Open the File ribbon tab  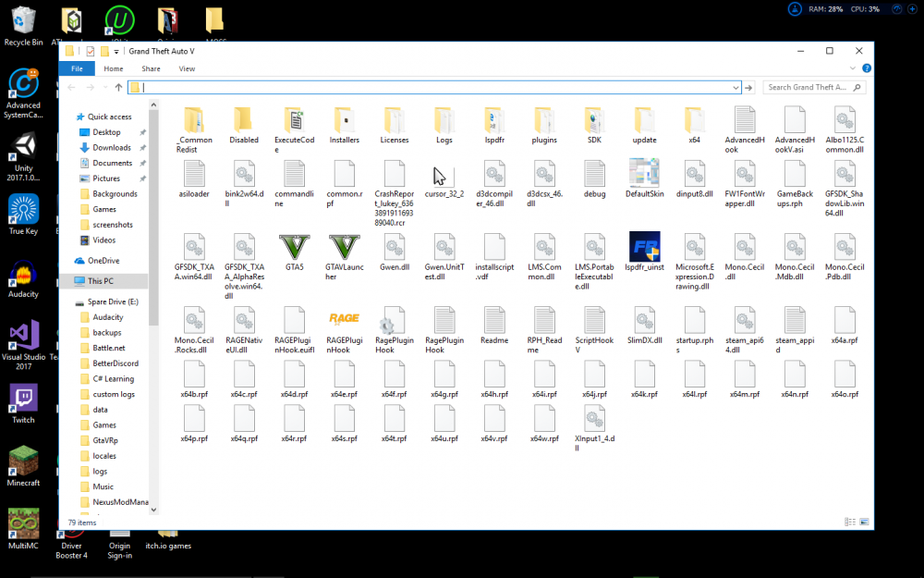77,68
